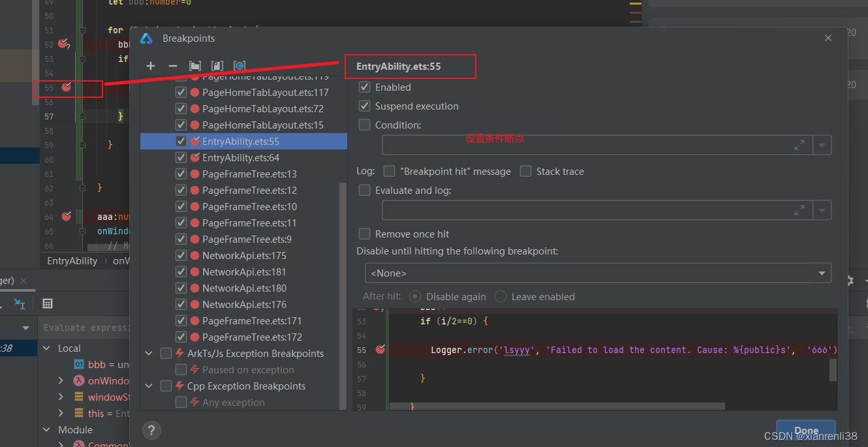The image size is (868, 447).
Task: Open the Disable until hitting breakpoint dropdown
Action: pyautogui.click(x=598, y=273)
